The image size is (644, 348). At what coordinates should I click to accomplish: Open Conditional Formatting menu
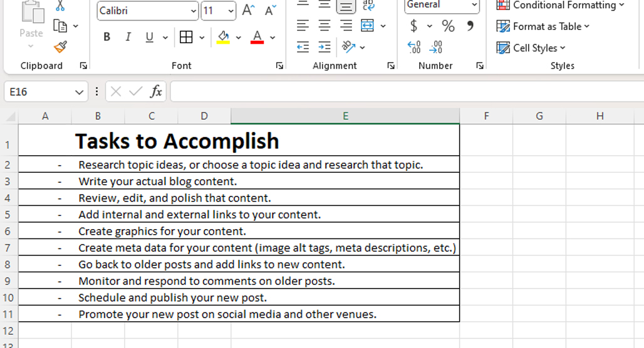pos(560,5)
